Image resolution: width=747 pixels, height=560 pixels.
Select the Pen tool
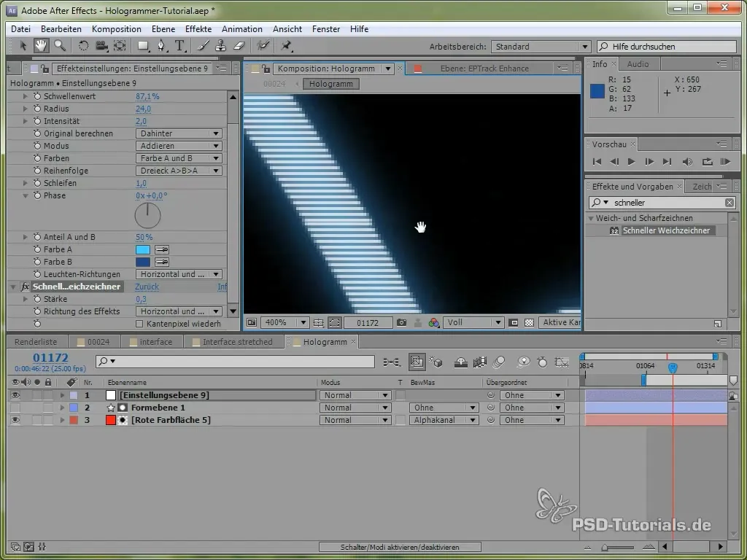pyautogui.click(x=162, y=46)
